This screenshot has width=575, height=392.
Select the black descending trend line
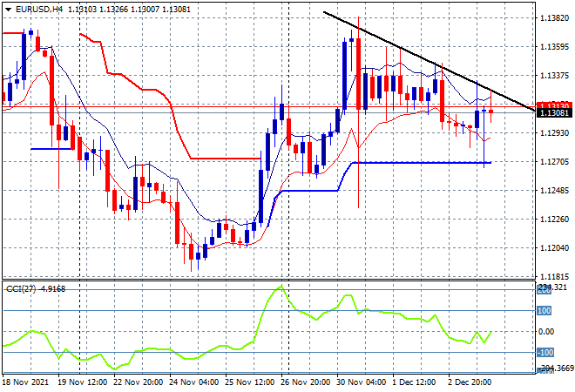coord(429,60)
